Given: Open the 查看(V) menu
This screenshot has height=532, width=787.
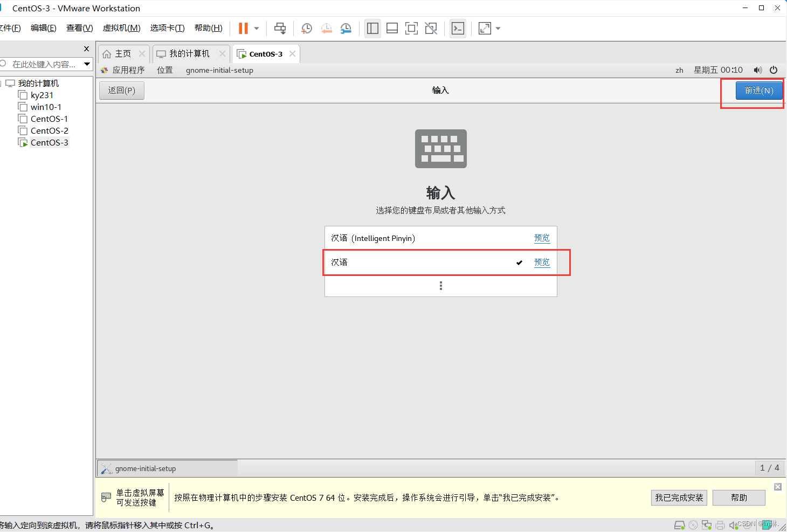Looking at the screenshot, I should (x=80, y=28).
